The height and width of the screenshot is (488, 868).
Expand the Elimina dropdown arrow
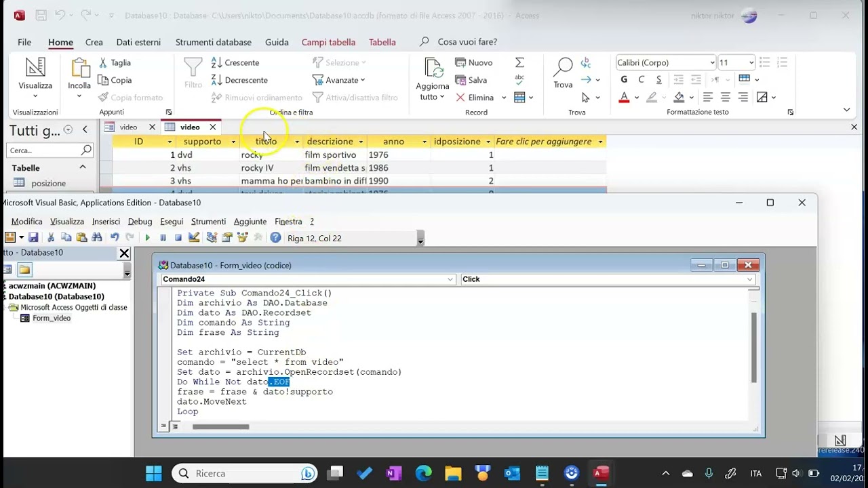click(x=504, y=98)
